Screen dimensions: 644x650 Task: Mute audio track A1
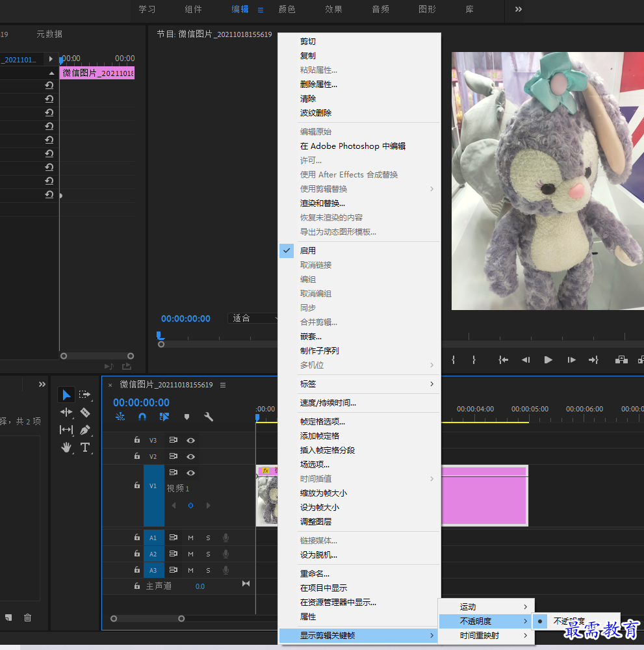190,538
